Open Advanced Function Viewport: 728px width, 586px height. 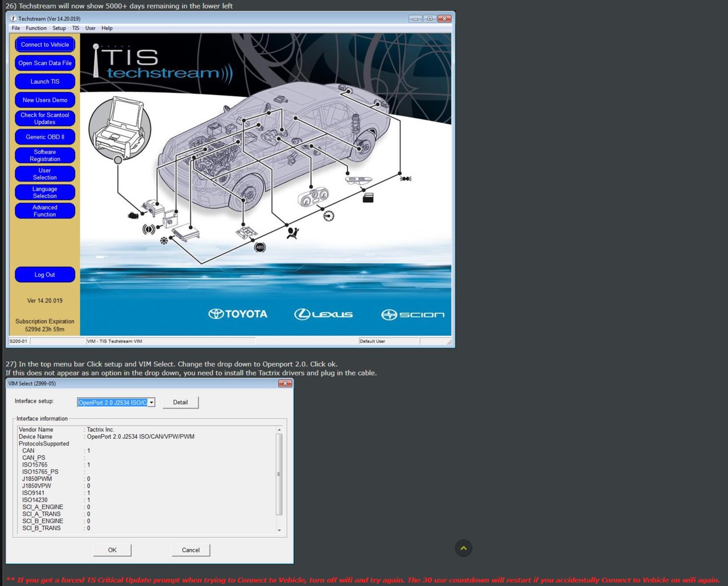pyautogui.click(x=45, y=211)
